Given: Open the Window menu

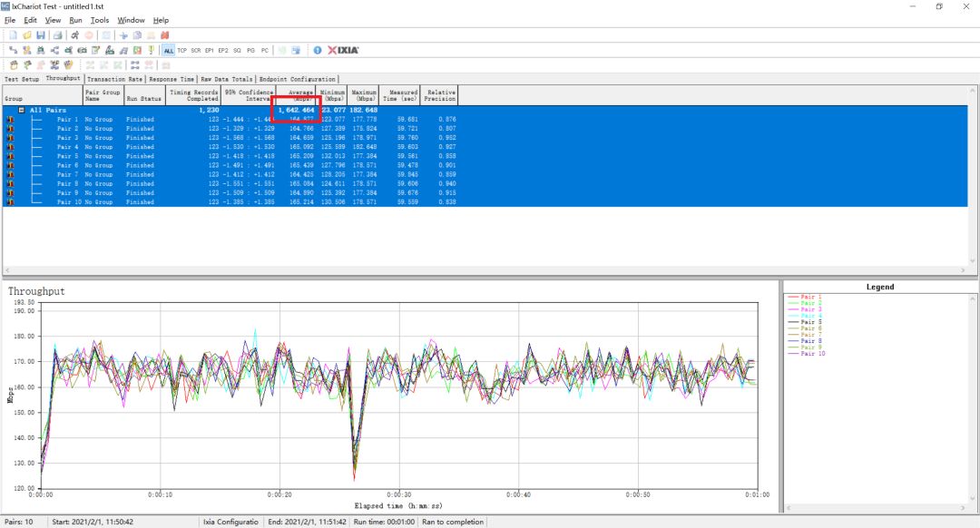Looking at the screenshot, I should point(131,20).
